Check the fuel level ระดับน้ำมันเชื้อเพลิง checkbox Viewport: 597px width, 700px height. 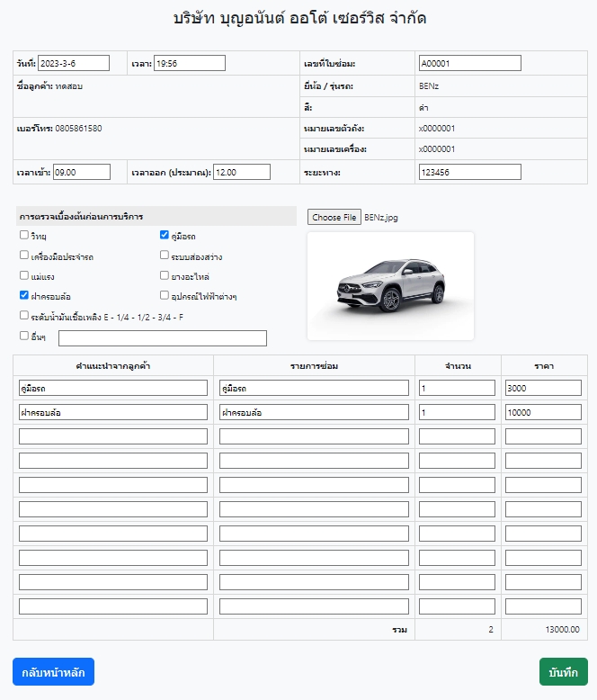[24, 316]
